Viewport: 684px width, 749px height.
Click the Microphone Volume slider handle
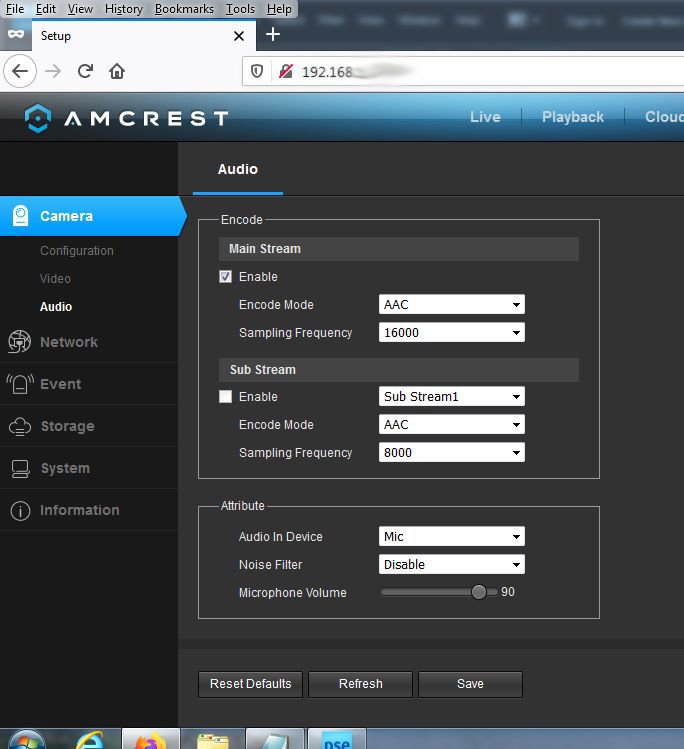pos(479,592)
